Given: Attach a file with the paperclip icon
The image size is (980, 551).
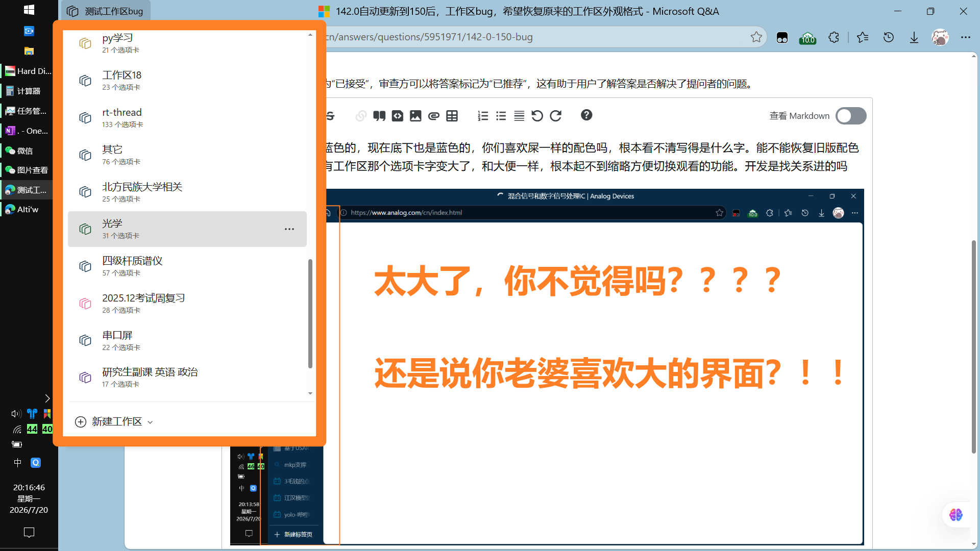Looking at the screenshot, I should point(434,116).
